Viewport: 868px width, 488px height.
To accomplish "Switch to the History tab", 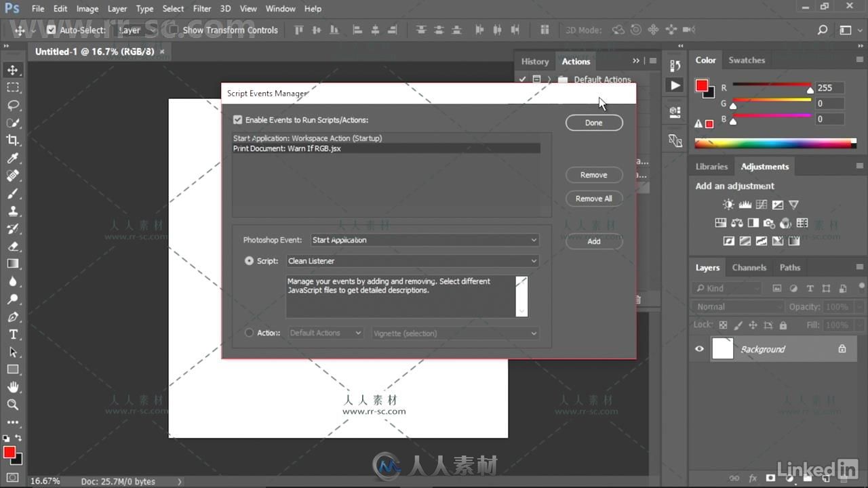I will coord(535,61).
